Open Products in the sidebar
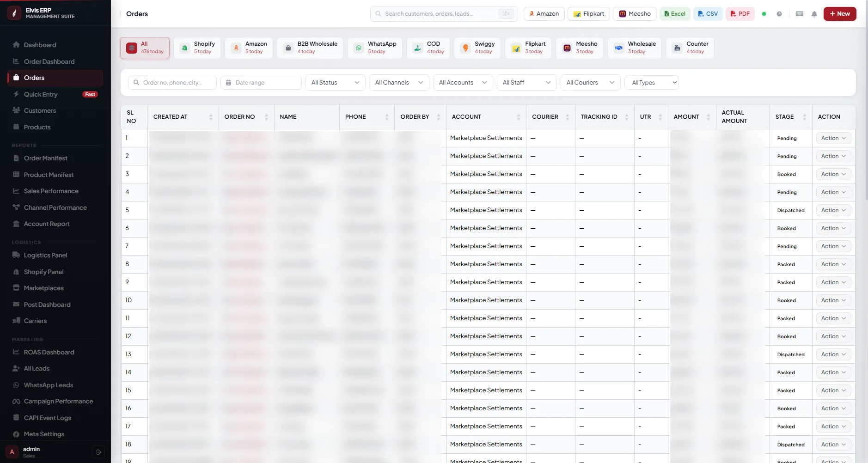The height and width of the screenshot is (463, 868). 55,127
